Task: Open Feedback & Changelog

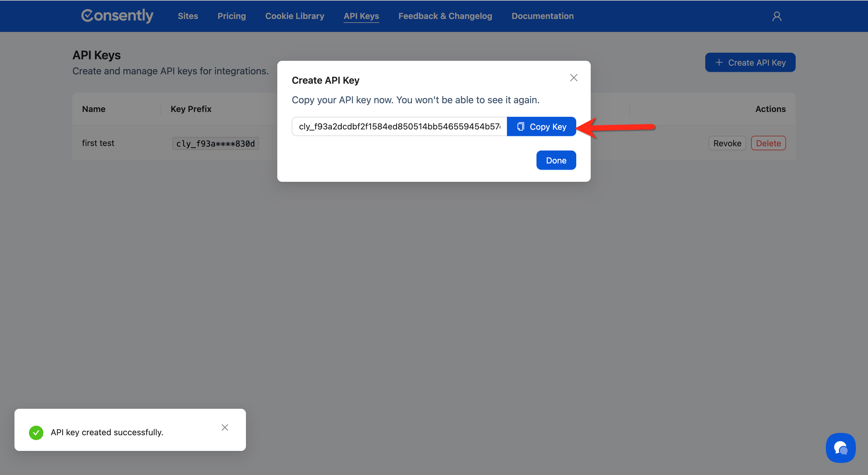Action: (445, 16)
